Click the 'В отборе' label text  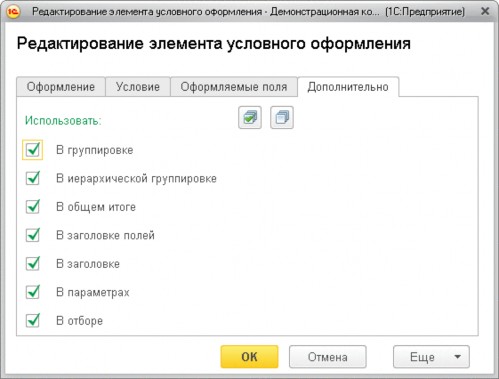tap(79, 321)
